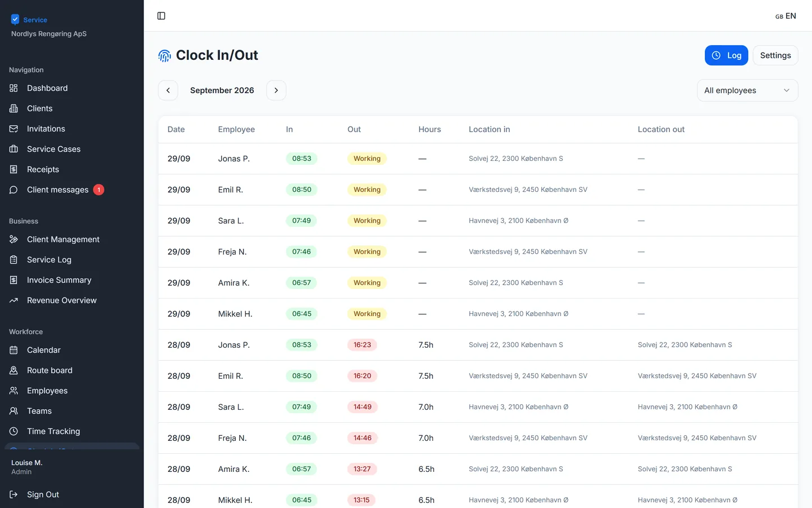Click the Calendar icon in Workforce
The height and width of the screenshot is (508, 812).
point(14,350)
